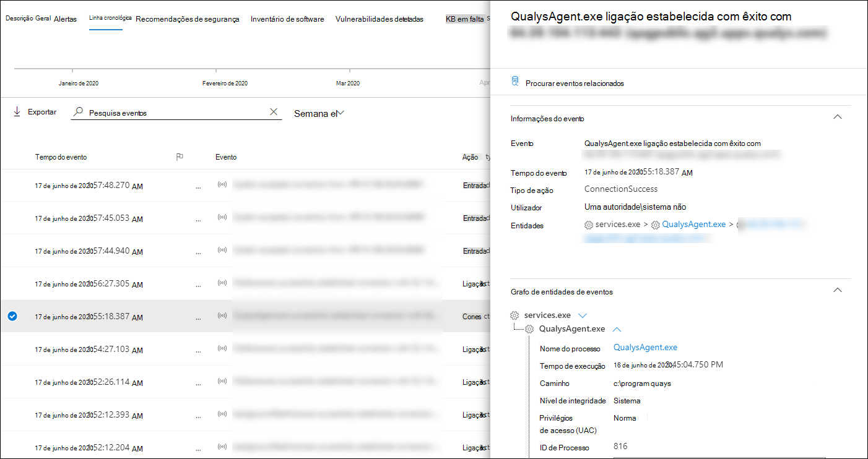Collapse the QualysAgent.exe node chevron

616,329
